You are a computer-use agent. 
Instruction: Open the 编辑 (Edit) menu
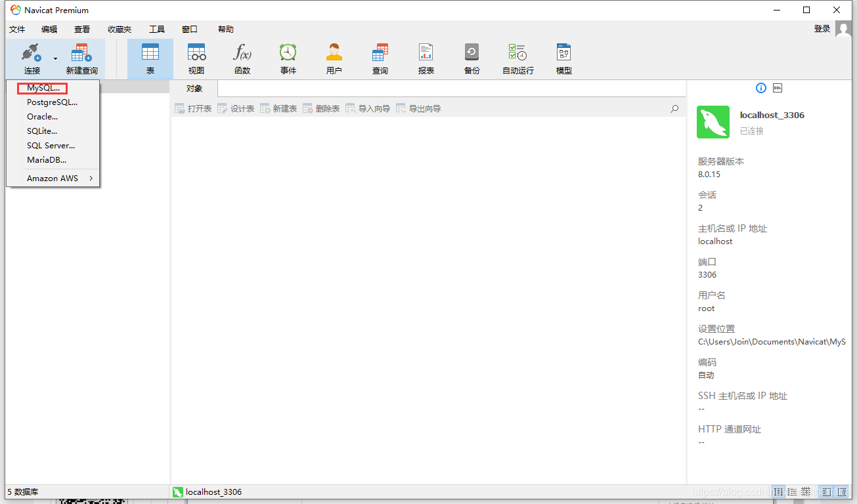tap(49, 30)
